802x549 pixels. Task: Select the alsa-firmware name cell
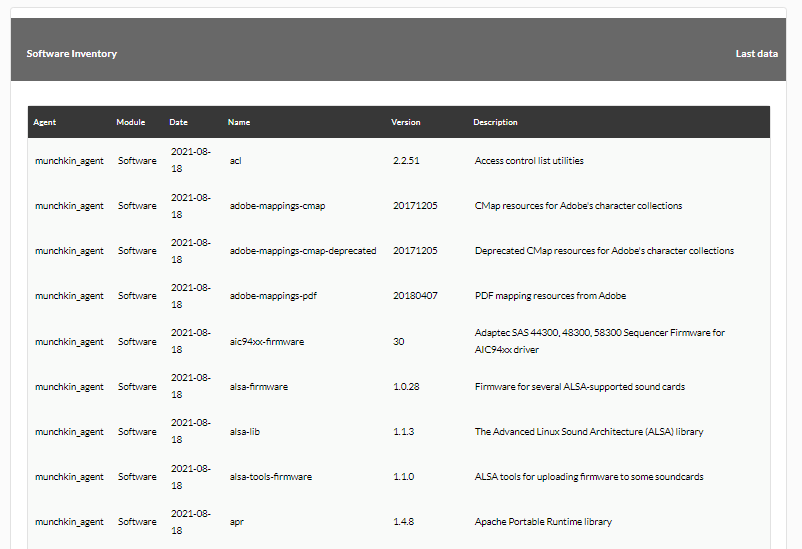[x=259, y=387]
